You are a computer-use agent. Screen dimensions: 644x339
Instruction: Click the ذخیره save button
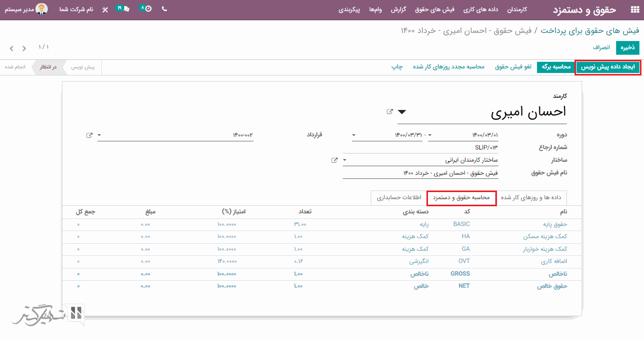[x=628, y=48]
